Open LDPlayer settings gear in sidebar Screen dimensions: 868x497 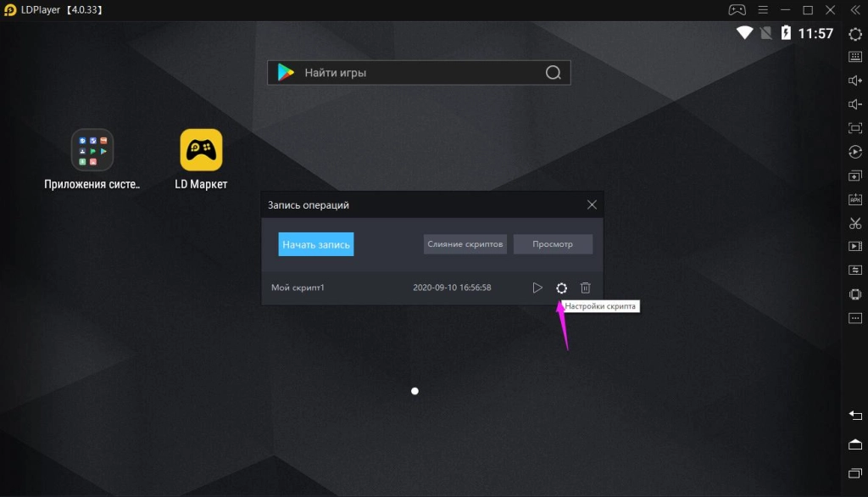coord(855,34)
